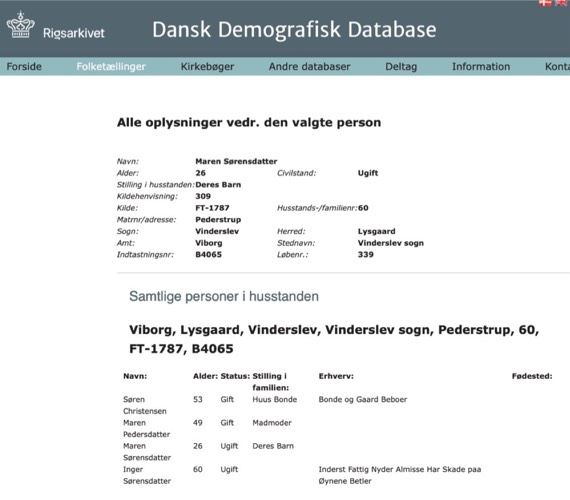This screenshot has height=500, width=570.
Task: Open the Information menu item
Action: pyautogui.click(x=481, y=67)
